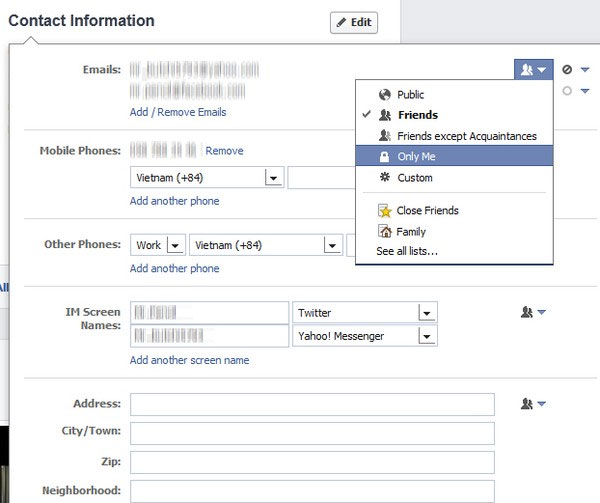Click the Address input field
Image resolution: width=600 pixels, height=503 pixels.
pos(312,404)
